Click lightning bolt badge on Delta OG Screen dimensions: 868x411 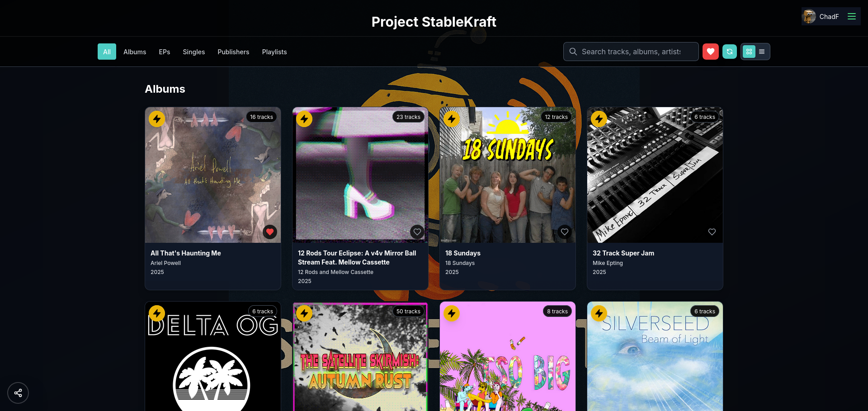click(157, 313)
